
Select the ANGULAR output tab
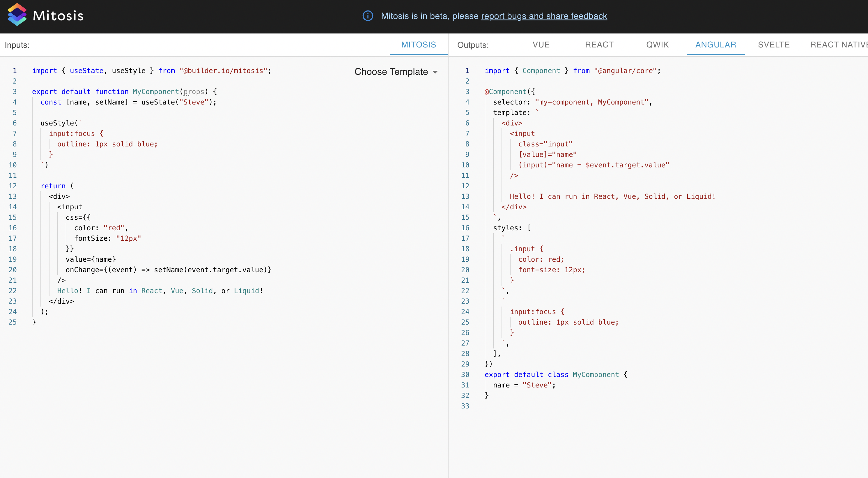[715, 45]
